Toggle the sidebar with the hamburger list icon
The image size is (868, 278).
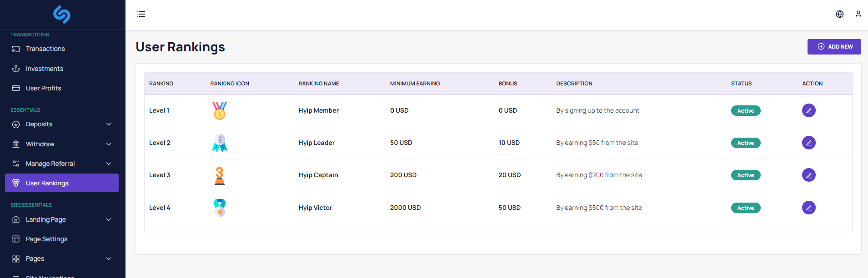141,14
